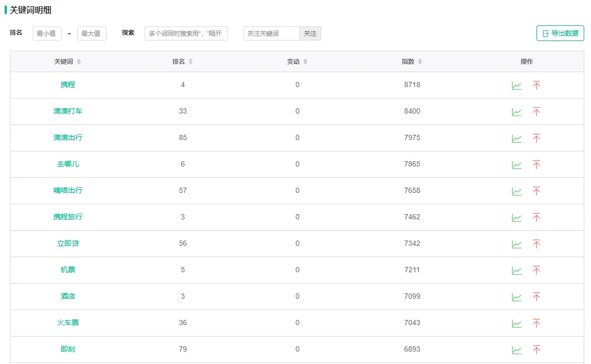The image size is (591, 364).
Task: Pin 携程 keyword to top
Action: (x=537, y=85)
